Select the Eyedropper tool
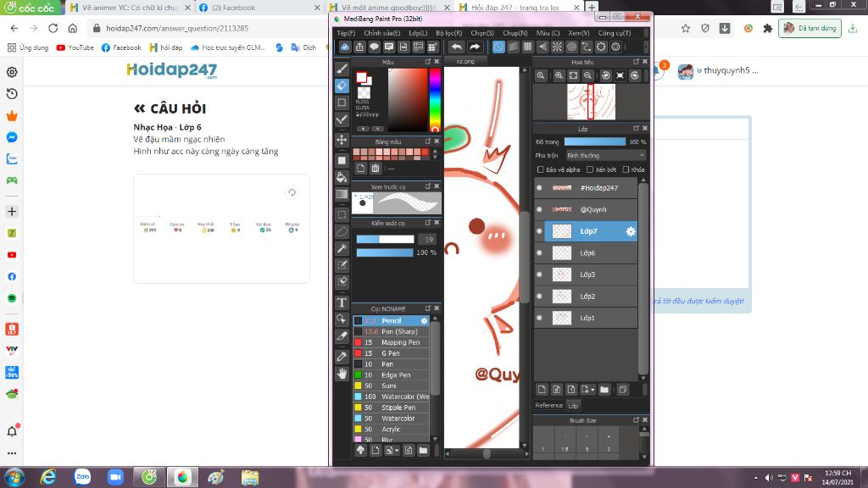This screenshot has height=488, width=868. pos(342,357)
